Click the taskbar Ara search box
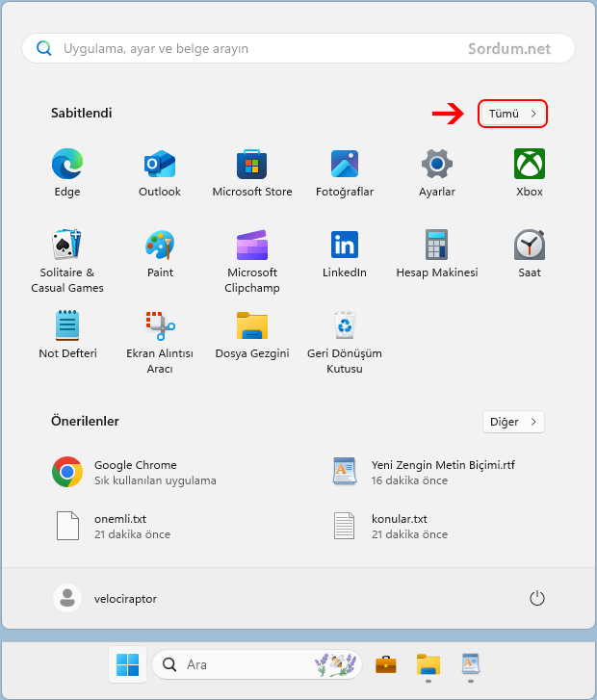Viewport: 597px width, 700px height. click(x=257, y=664)
